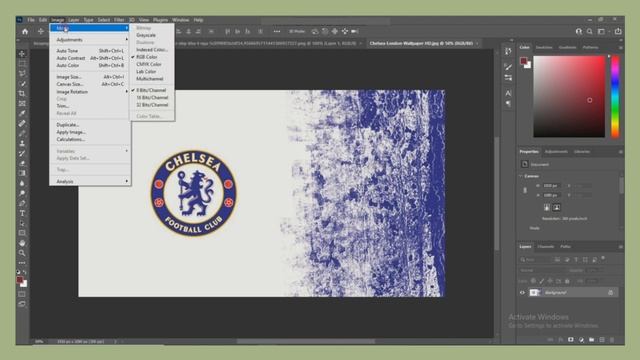The image size is (640, 360).
Task: Open the Filter menu
Action: pyautogui.click(x=119, y=20)
